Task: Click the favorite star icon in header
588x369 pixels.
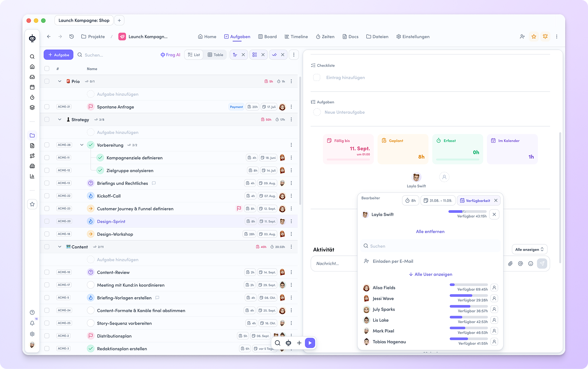Action: [x=534, y=36]
